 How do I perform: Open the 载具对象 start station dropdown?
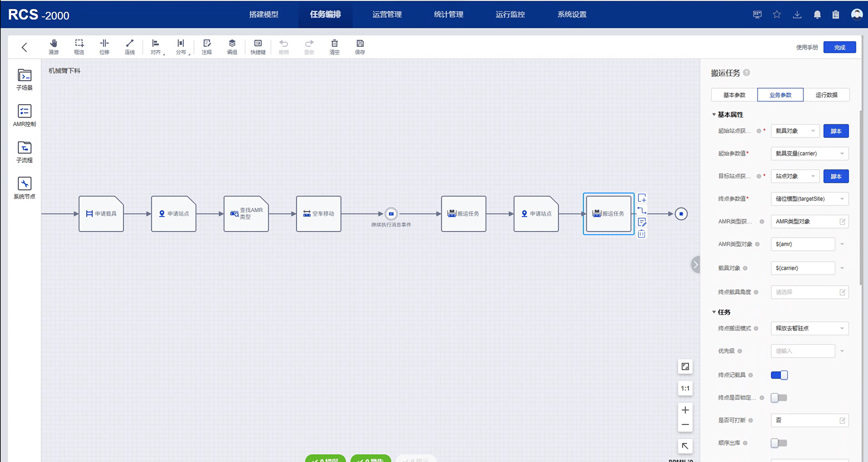point(795,131)
